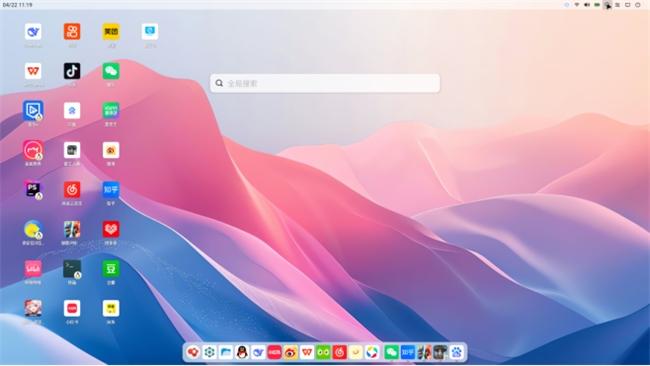Screen dimensions: 650x366
Task: Click the date and time in top bar
Action: 17,5
